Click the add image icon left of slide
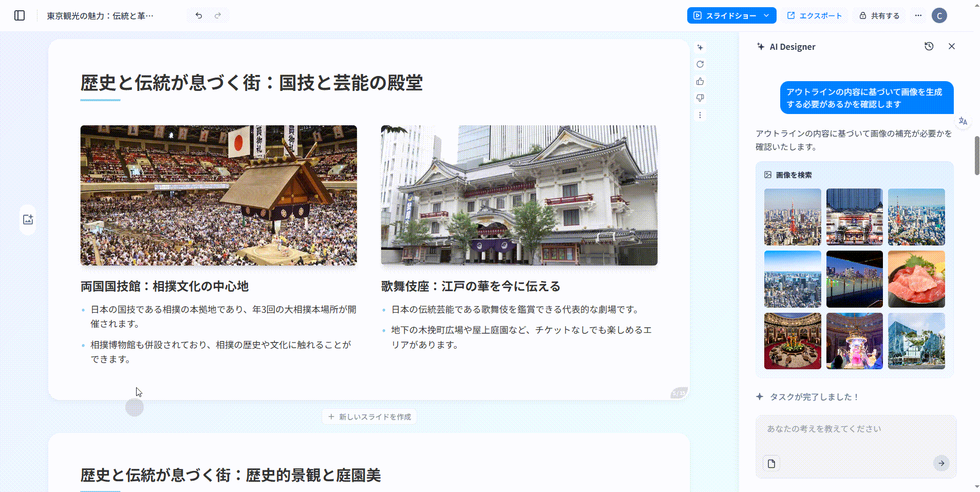 (x=28, y=220)
